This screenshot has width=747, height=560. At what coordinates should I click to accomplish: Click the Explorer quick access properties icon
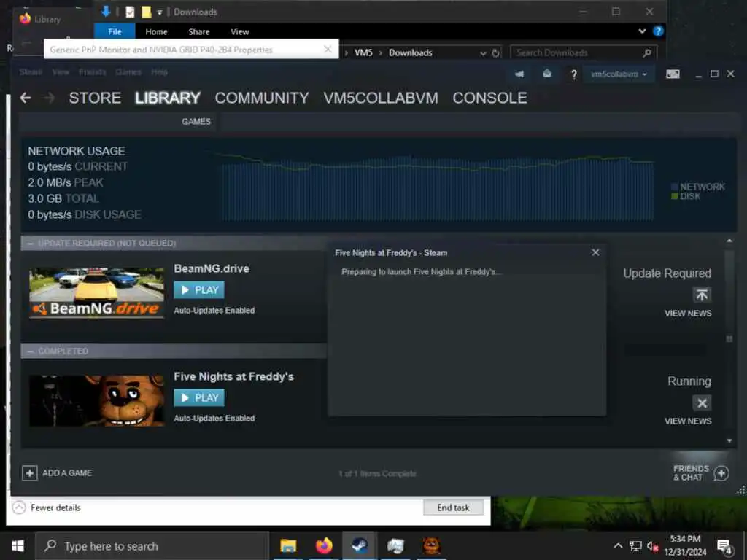[x=130, y=12]
